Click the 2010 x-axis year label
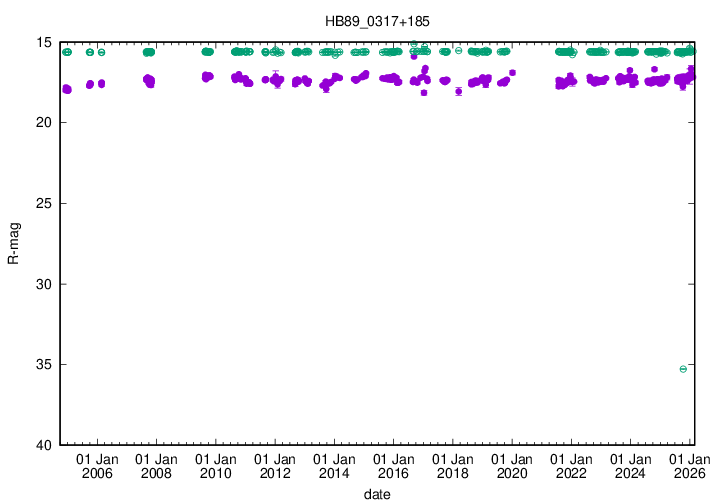Image resolution: width=720 pixels, height=504 pixels. 215,473
